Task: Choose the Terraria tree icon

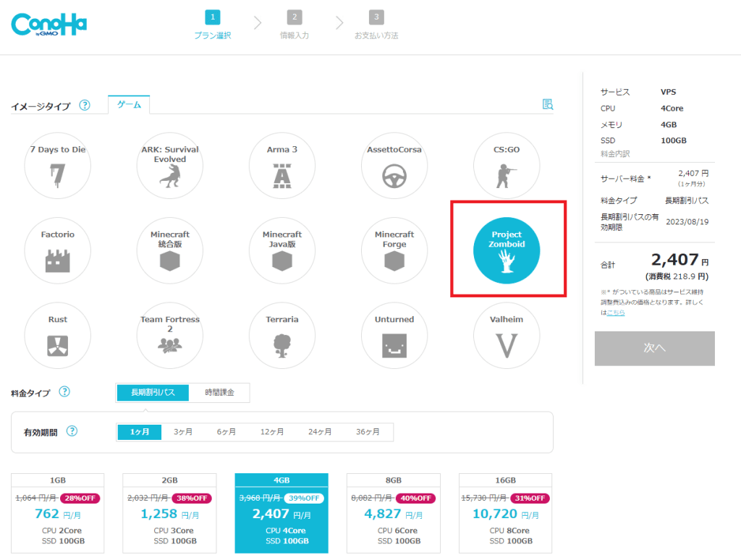Action: click(x=282, y=346)
